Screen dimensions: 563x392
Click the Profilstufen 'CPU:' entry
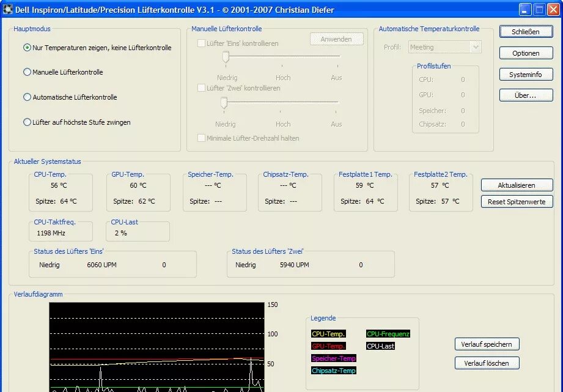[426, 80]
